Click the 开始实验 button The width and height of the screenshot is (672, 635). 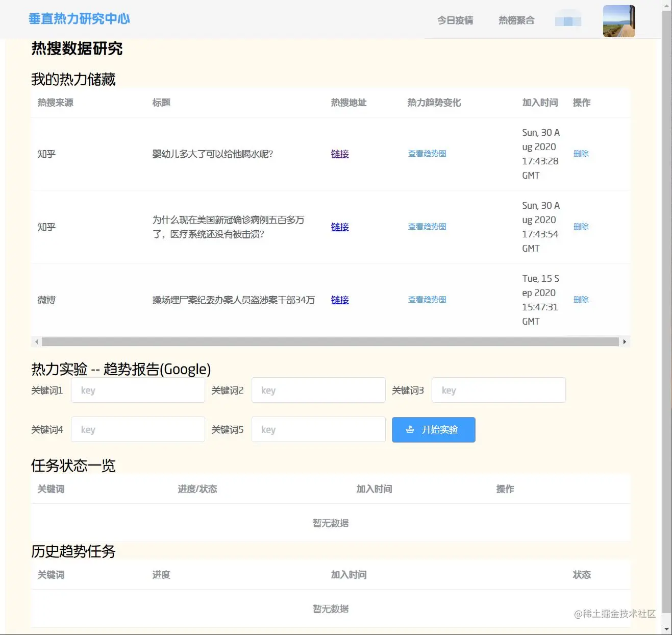point(434,430)
